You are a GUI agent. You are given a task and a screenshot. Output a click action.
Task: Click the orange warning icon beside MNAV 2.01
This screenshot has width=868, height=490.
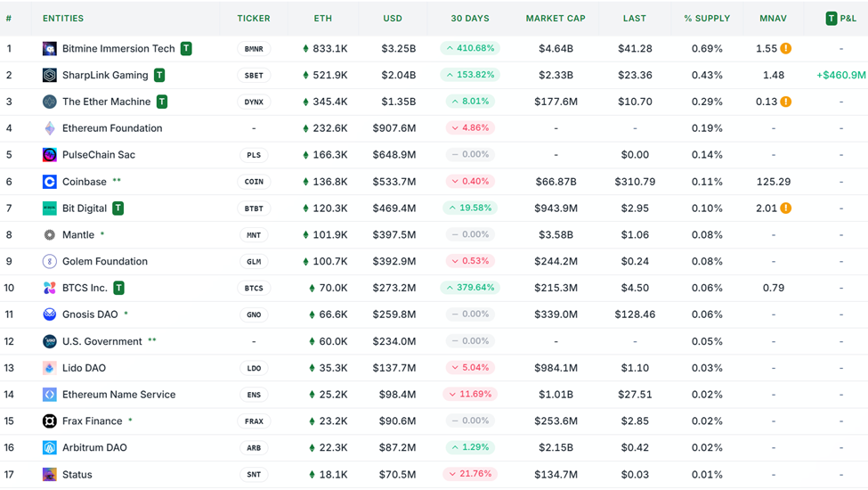(x=786, y=208)
